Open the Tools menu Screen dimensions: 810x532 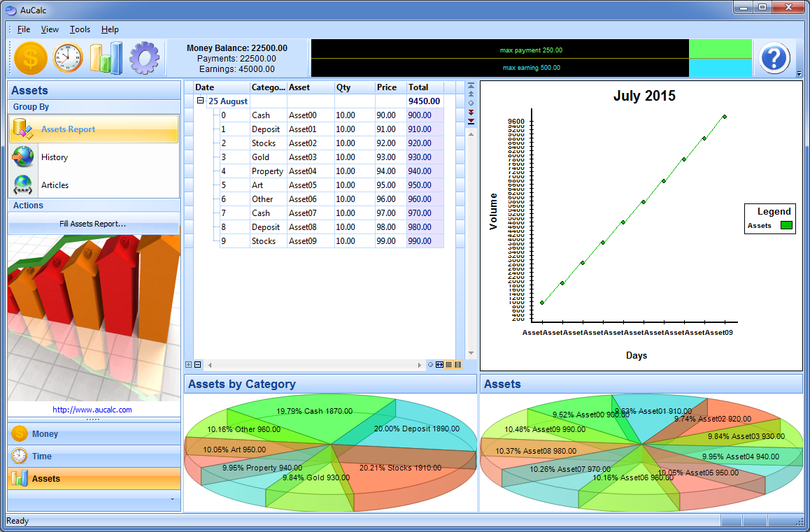tap(80, 29)
